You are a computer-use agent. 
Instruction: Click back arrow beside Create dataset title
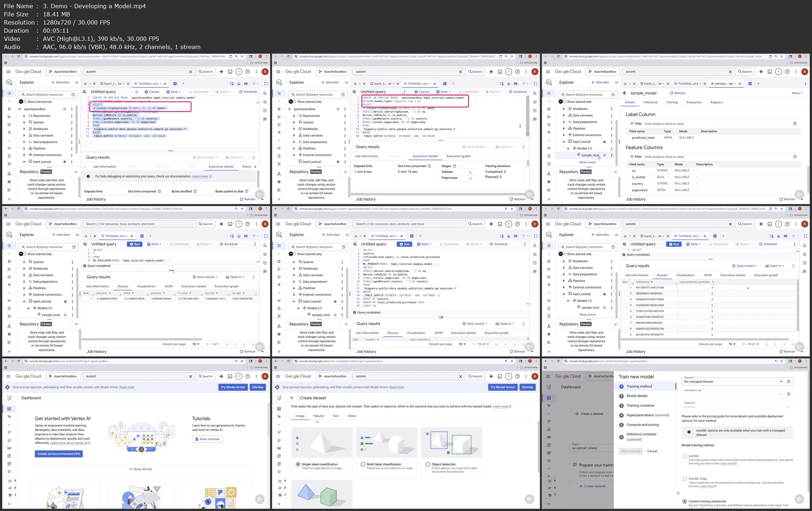pos(292,398)
